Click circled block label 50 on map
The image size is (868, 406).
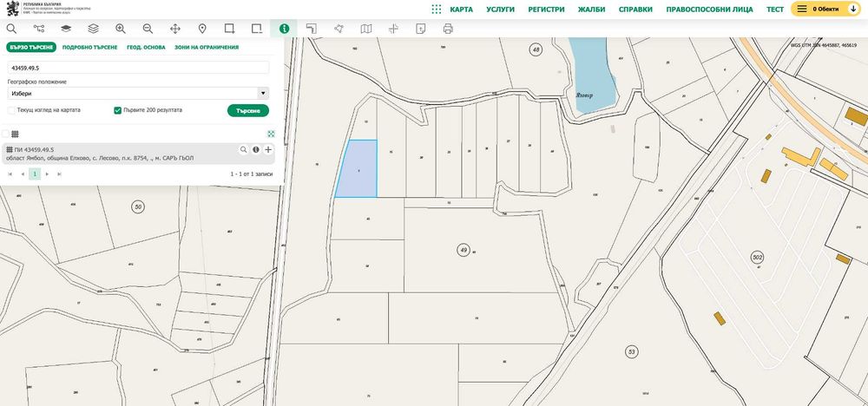(x=138, y=206)
